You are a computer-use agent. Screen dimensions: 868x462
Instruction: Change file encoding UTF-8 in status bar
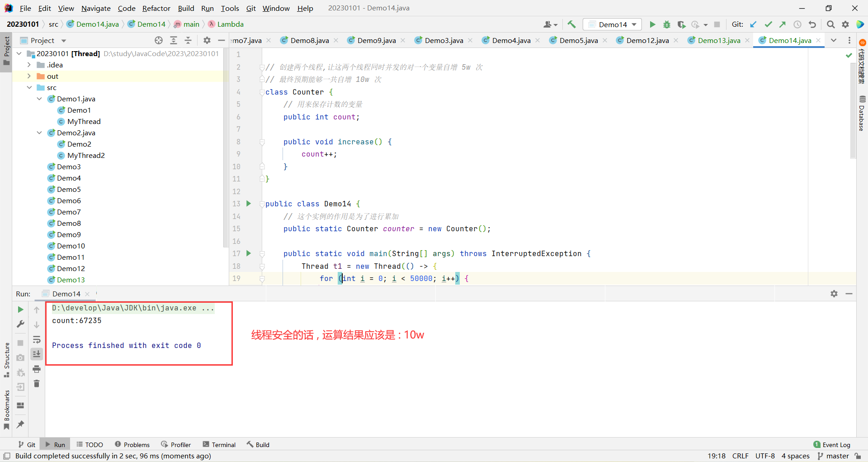(765, 456)
